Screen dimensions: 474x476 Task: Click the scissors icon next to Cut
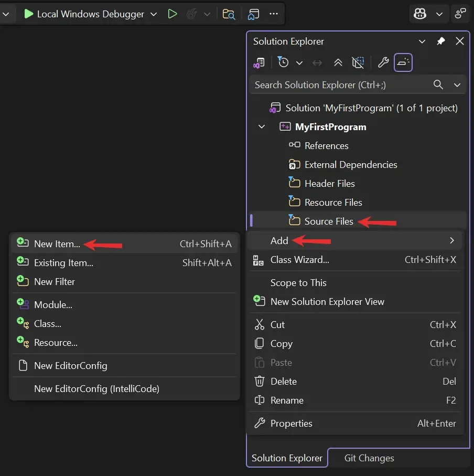tap(260, 324)
